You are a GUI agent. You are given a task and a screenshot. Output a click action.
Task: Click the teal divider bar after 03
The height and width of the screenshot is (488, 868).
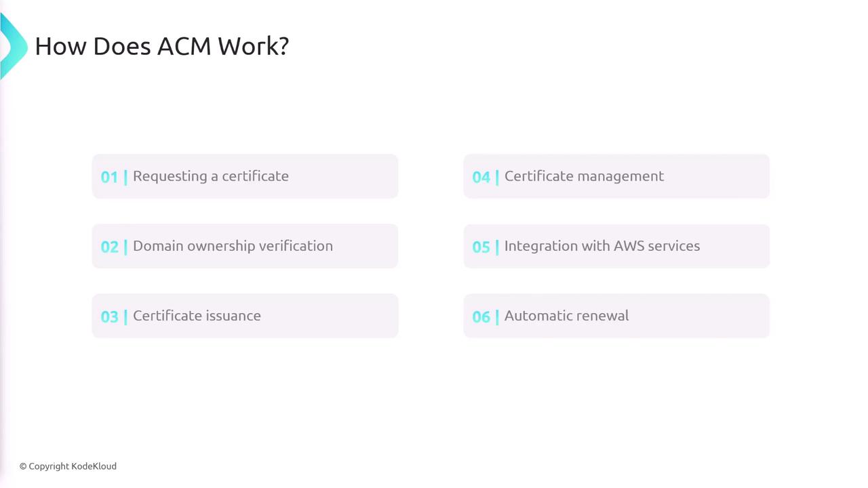tap(125, 317)
